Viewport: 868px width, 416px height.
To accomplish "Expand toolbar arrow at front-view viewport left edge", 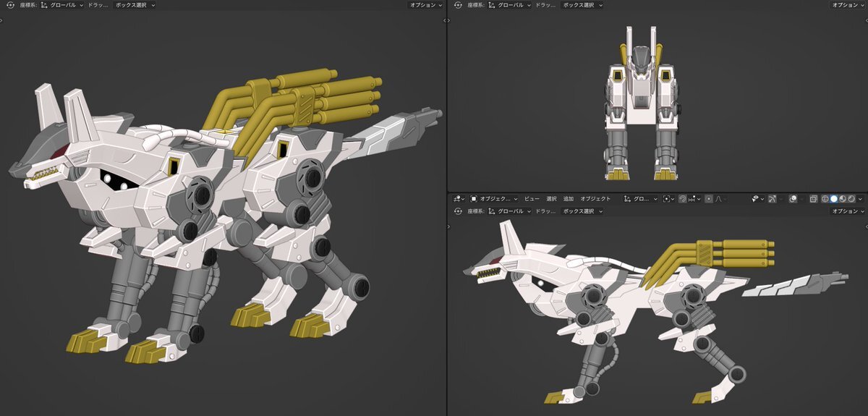I will point(450,20).
